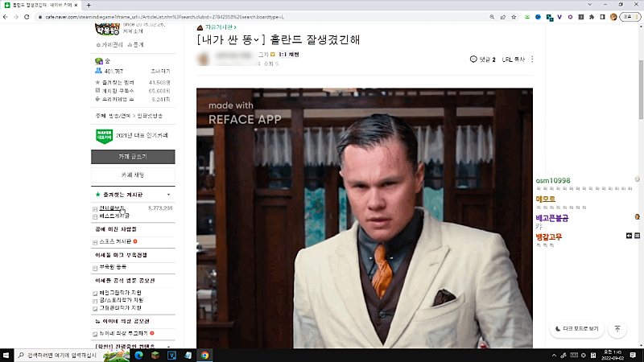The width and height of the screenshot is (644, 362).
Task: Jump to comments via 댓글 2
Action: (482, 60)
